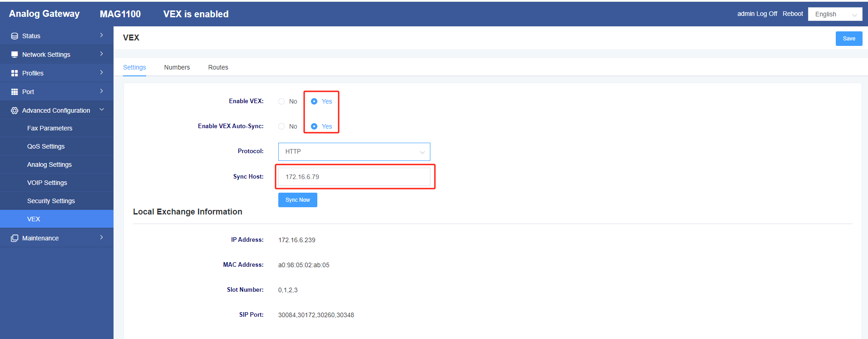
Task: Click the Maintenance copy icon
Action: pyautogui.click(x=15, y=238)
